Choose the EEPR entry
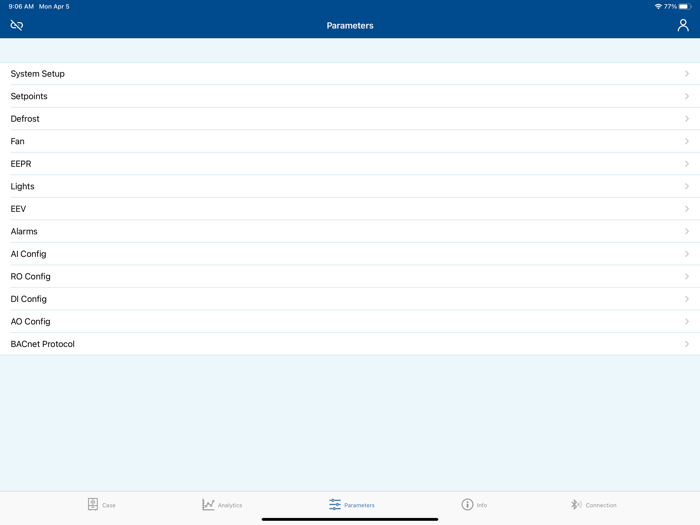 click(350, 164)
